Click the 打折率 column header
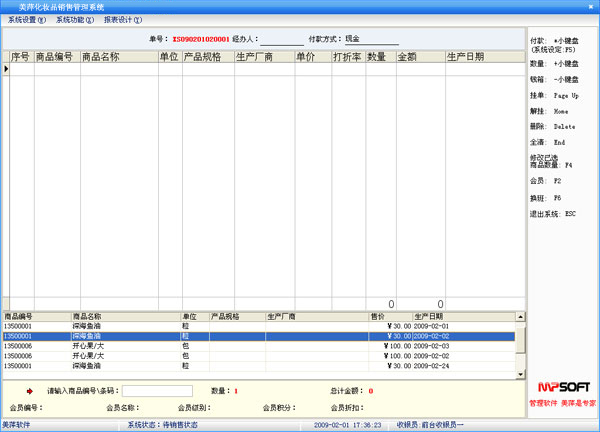Viewport: 600px width, 432px height. [347, 57]
